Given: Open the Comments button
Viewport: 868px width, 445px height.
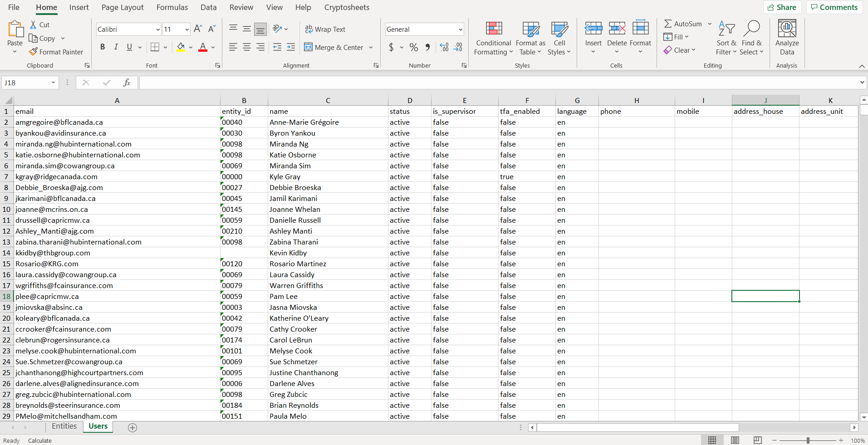Looking at the screenshot, I should click(834, 7).
